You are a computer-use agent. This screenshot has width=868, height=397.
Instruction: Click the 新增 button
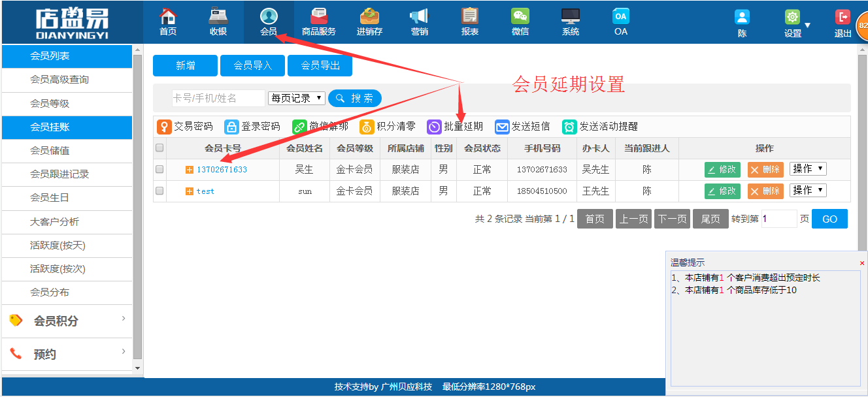185,66
